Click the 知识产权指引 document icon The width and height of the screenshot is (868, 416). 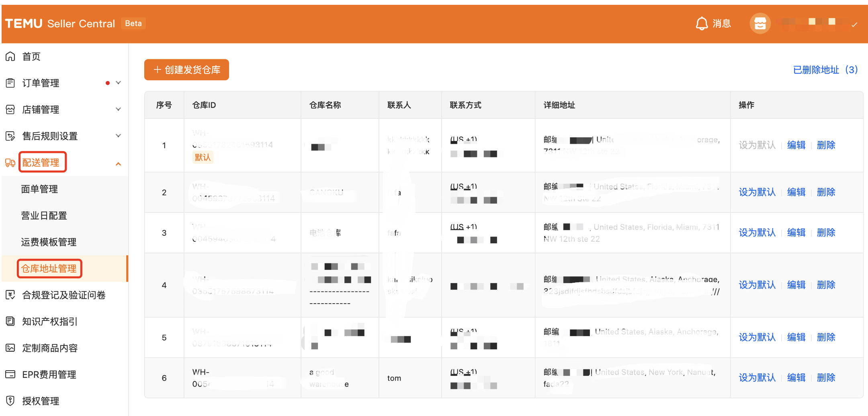(x=10, y=321)
